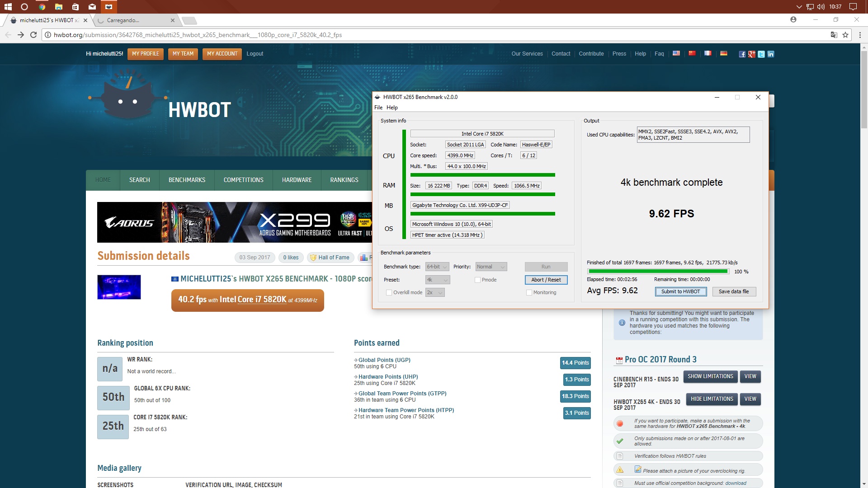The image size is (868, 488).
Task: Open Windows action center notifications
Action: click(853, 7)
